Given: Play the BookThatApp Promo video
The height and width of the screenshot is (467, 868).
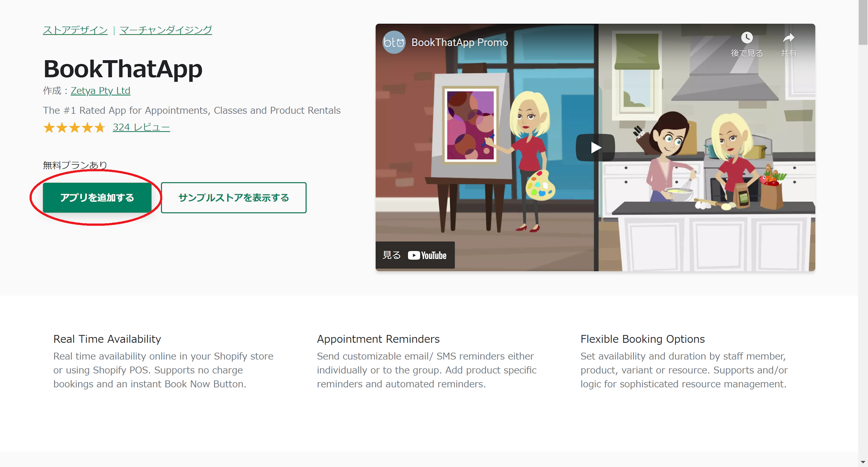Looking at the screenshot, I should coord(595,148).
